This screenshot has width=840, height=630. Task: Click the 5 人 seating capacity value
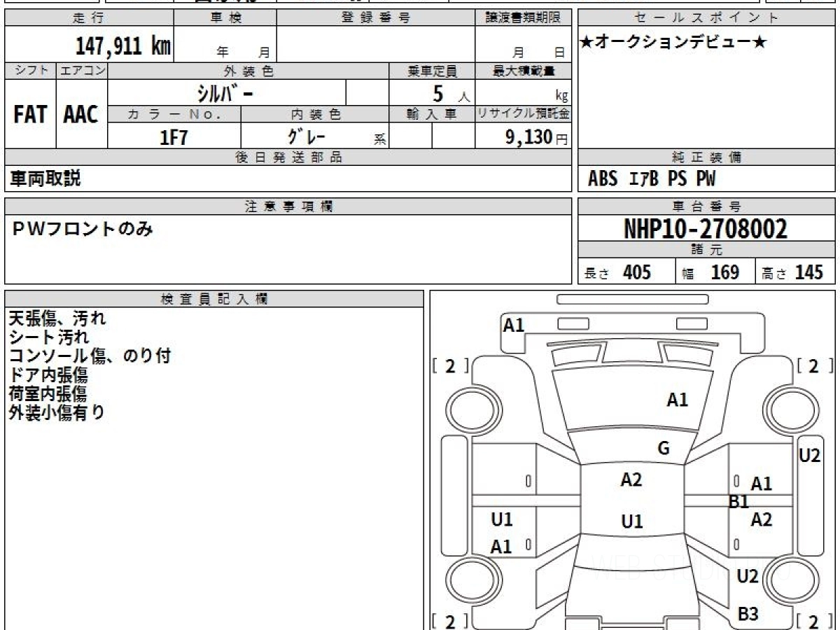click(451, 94)
